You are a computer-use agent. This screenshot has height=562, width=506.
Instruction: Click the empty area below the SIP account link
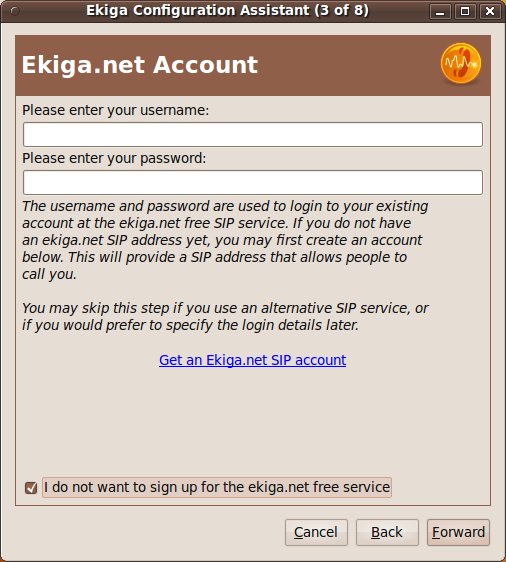tap(253, 419)
